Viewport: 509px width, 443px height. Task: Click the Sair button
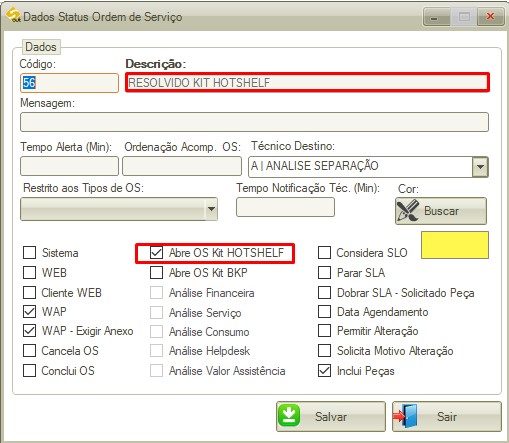click(x=447, y=416)
